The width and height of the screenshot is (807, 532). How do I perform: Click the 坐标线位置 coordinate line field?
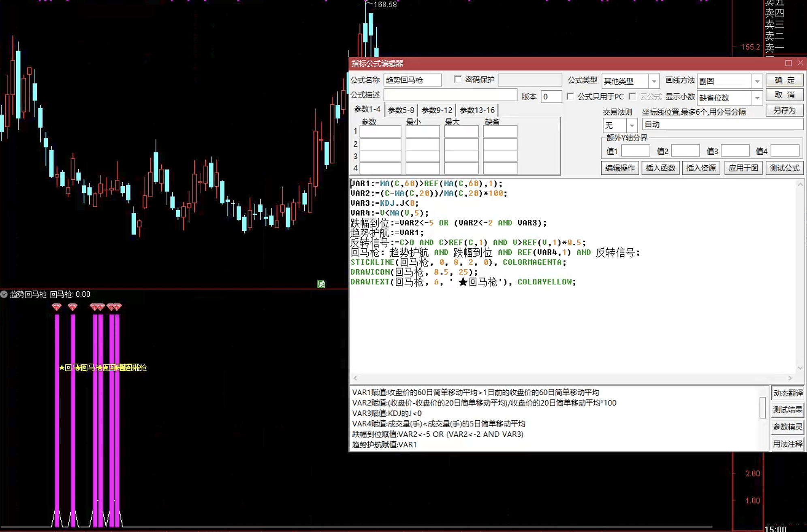pyautogui.click(x=722, y=125)
